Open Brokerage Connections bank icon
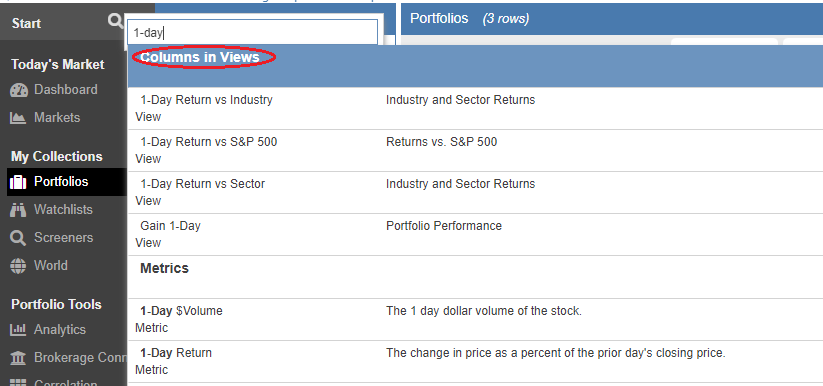 pyautogui.click(x=18, y=358)
